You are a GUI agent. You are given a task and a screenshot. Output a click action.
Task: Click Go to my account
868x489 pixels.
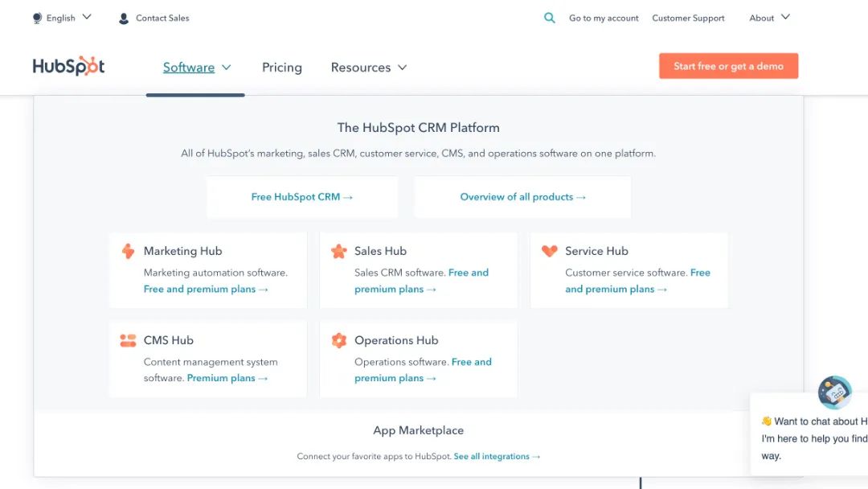tap(604, 18)
